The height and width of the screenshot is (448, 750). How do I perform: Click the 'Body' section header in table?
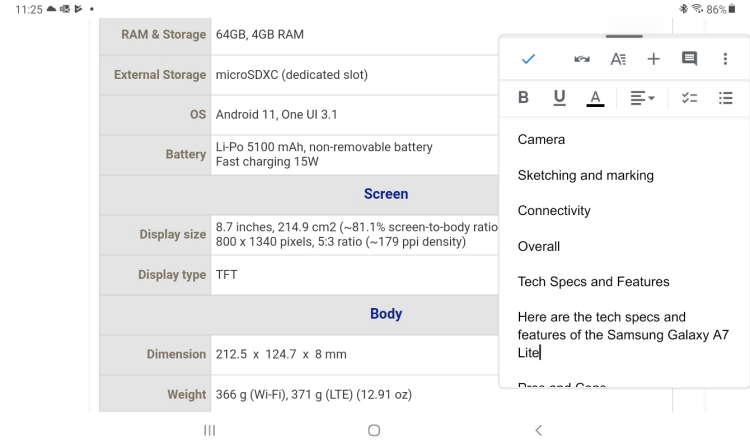click(x=386, y=314)
